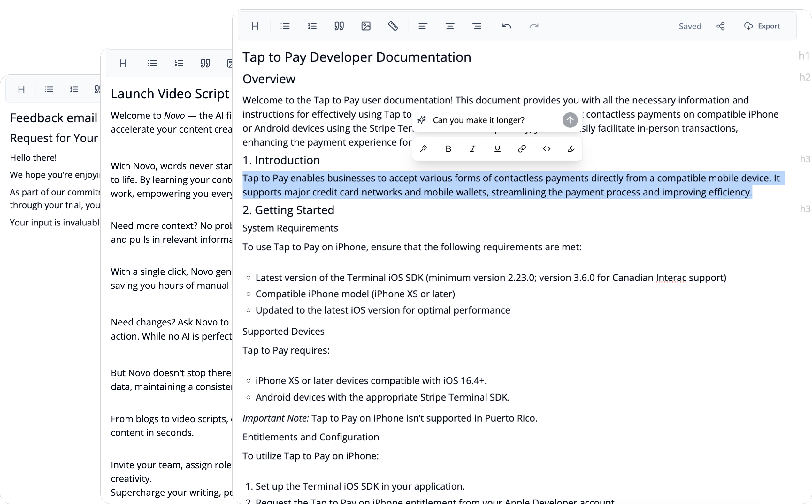This screenshot has height=504, width=812.
Task: Click the heading icon in the Feedback email window
Action: [21, 89]
